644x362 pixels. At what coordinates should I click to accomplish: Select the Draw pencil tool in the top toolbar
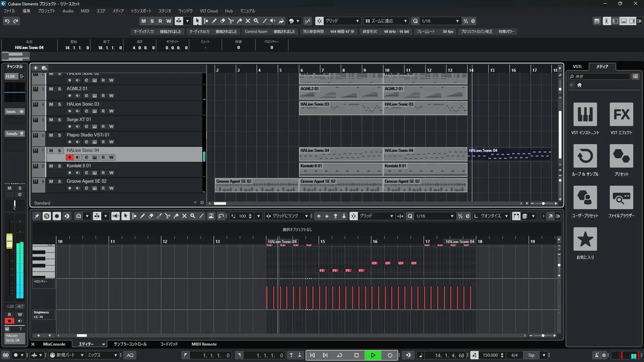(214, 21)
